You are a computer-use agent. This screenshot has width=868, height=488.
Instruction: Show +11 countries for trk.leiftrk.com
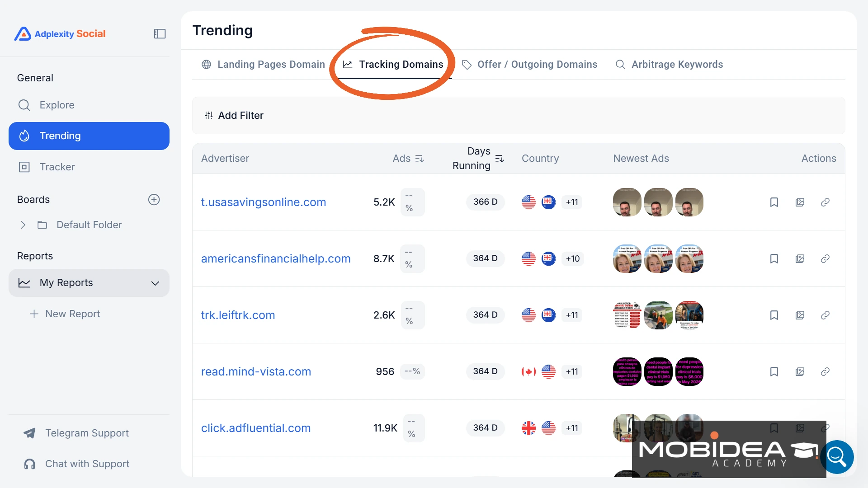click(x=572, y=315)
